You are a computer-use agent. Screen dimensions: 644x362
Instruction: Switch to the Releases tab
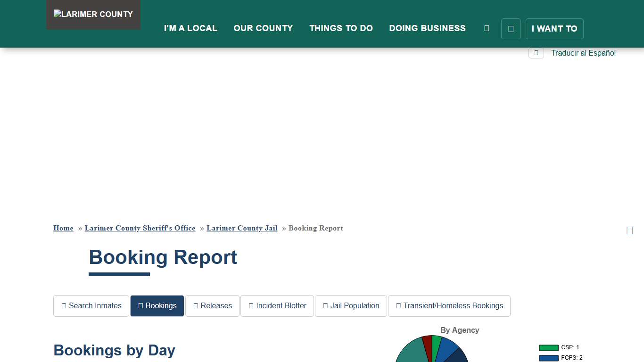pyautogui.click(x=212, y=305)
